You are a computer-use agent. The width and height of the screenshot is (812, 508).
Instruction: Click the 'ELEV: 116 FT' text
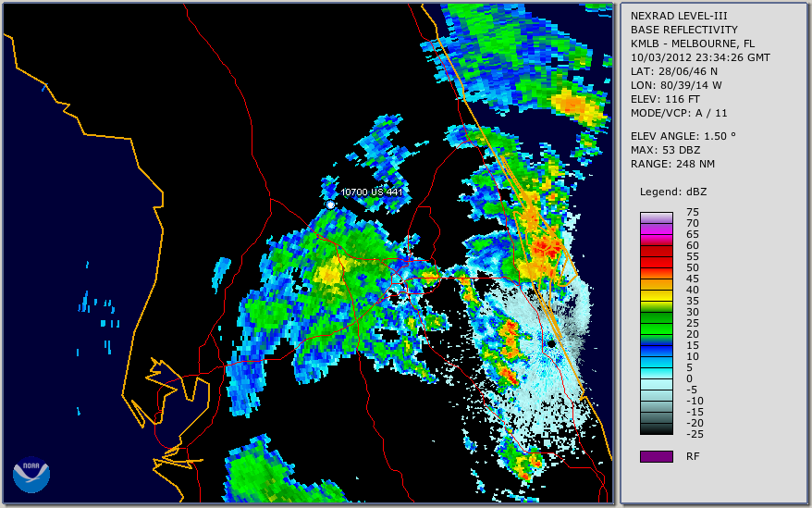[665, 100]
